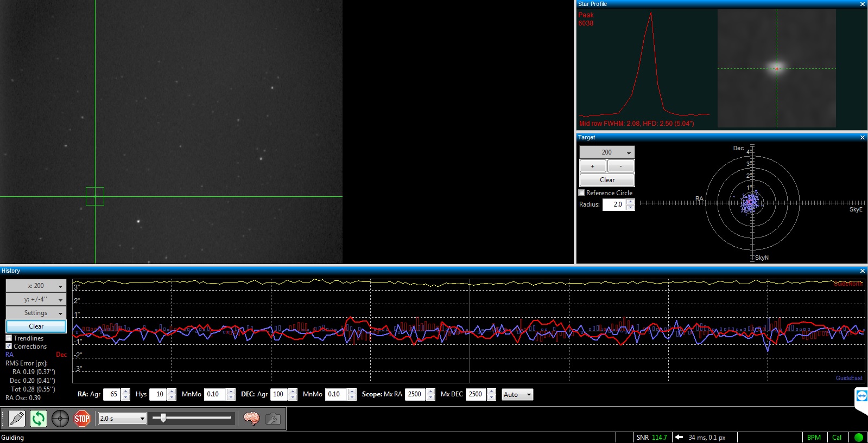This screenshot has height=443, width=868.
Task: Click the Guiding status text
Action: pos(12,438)
